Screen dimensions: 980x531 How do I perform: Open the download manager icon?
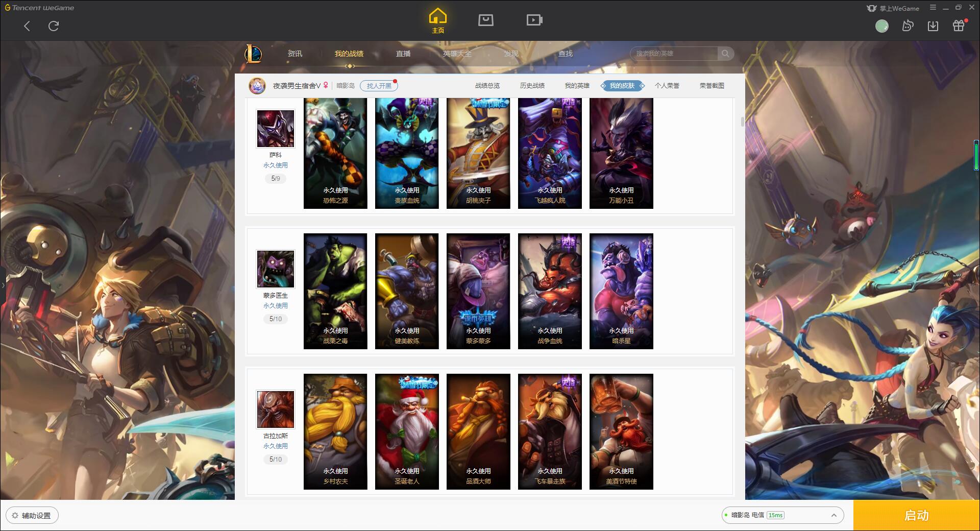tap(933, 26)
